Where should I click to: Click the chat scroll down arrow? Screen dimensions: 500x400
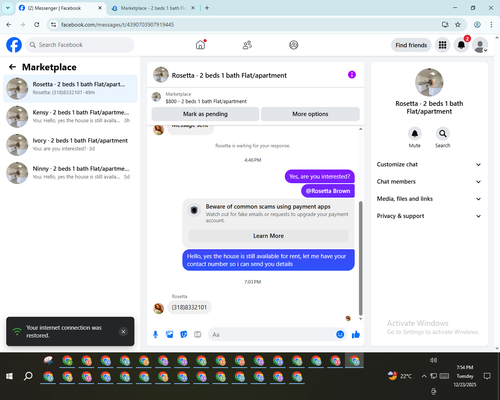(x=360, y=319)
